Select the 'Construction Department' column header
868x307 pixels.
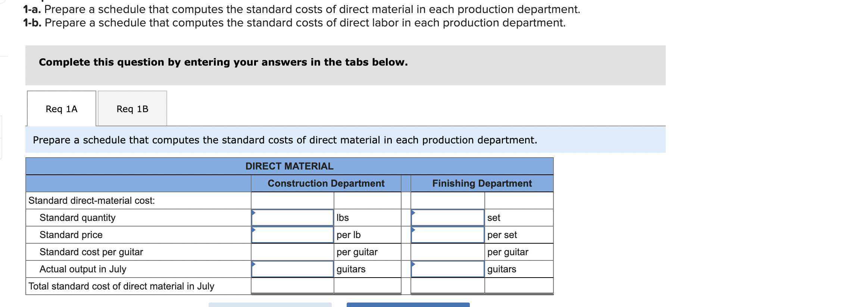pos(326,183)
